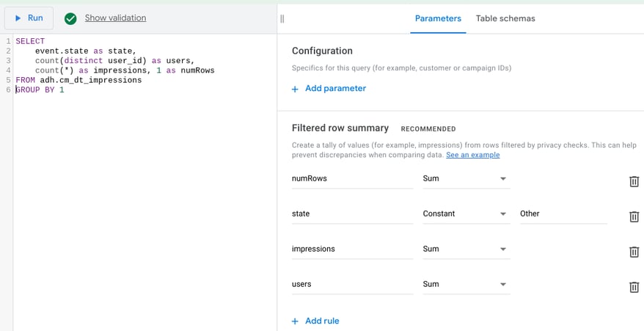The width and height of the screenshot is (644, 331).
Task: Run the query
Action: 29,18
